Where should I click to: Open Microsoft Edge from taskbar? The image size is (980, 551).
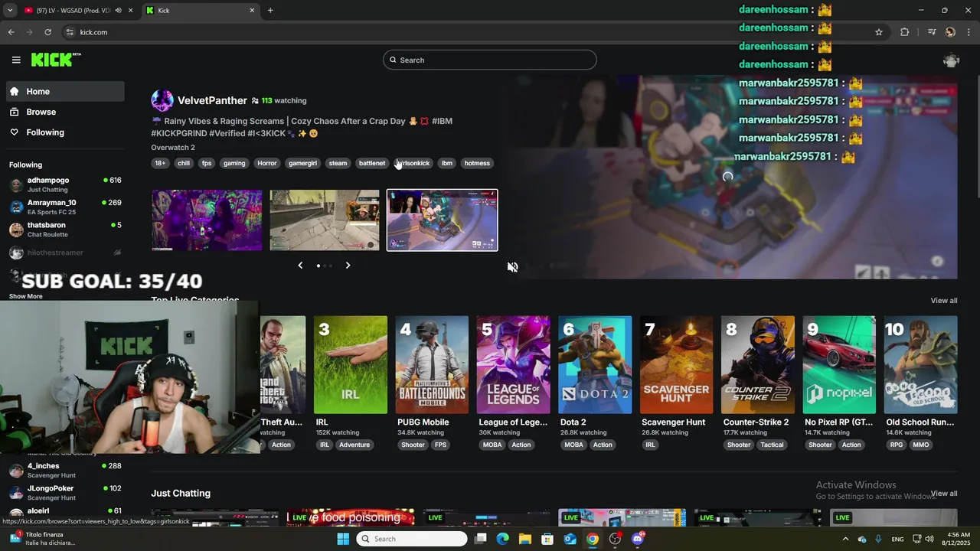[502, 539]
